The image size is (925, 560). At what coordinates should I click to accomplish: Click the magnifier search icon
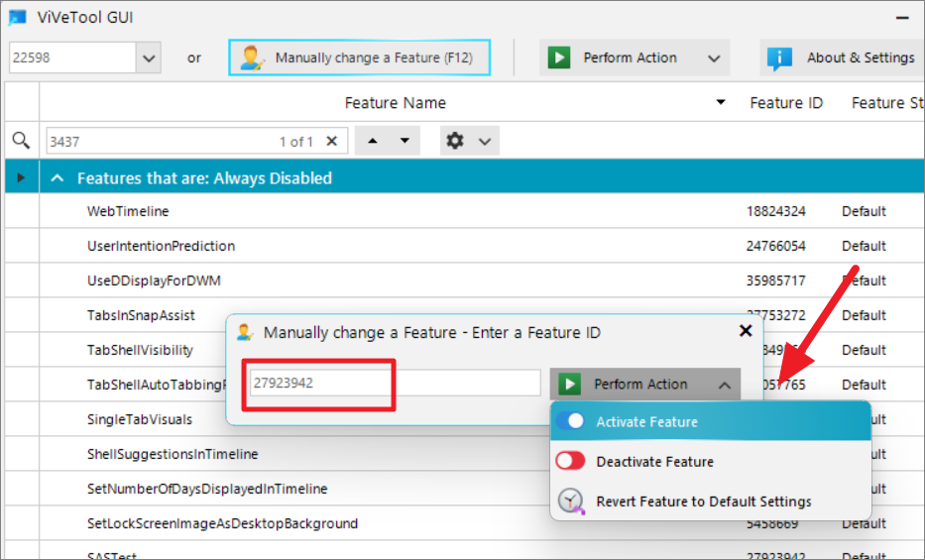pyautogui.click(x=21, y=141)
